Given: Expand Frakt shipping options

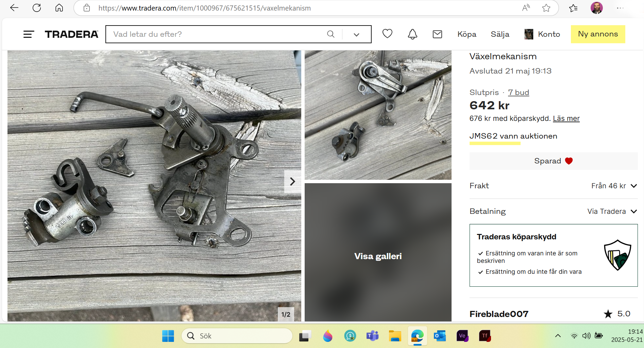Looking at the screenshot, I should pyautogui.click(x=554, y=186).
